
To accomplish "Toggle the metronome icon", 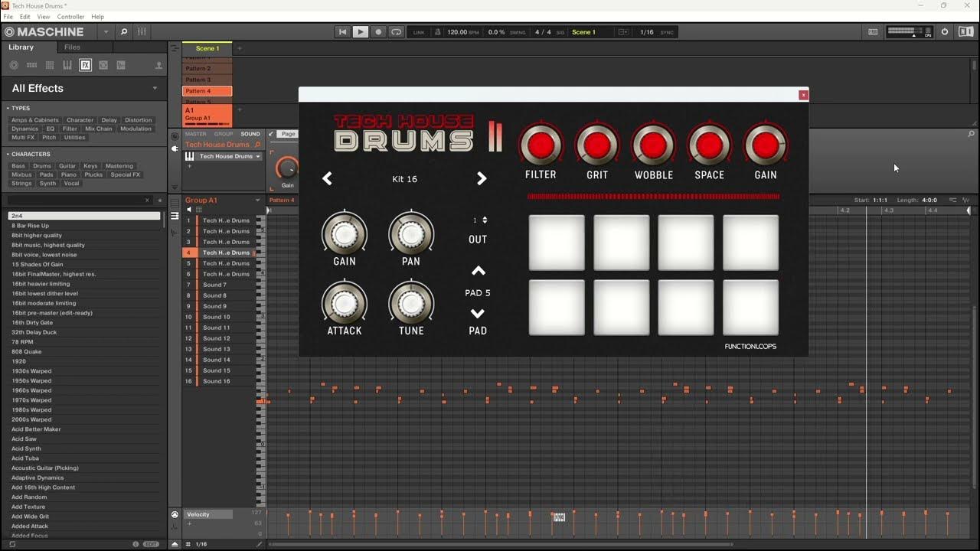I will click(x=438, y=32).
